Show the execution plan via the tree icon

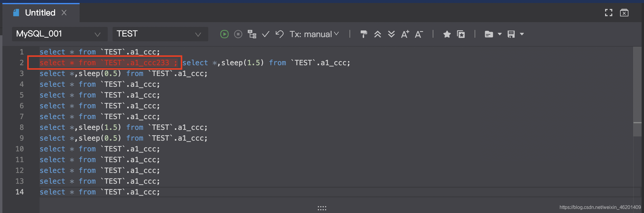[252, 34]
